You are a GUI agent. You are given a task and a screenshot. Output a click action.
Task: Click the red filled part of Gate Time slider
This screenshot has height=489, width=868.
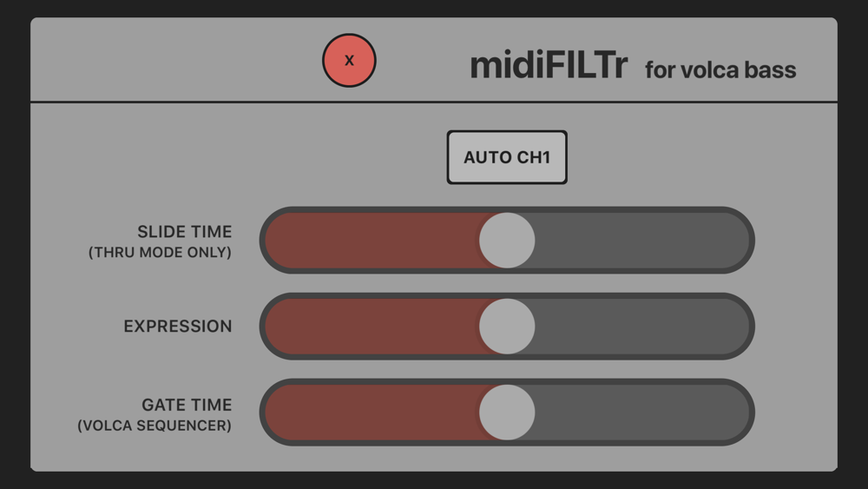[372, 413]
